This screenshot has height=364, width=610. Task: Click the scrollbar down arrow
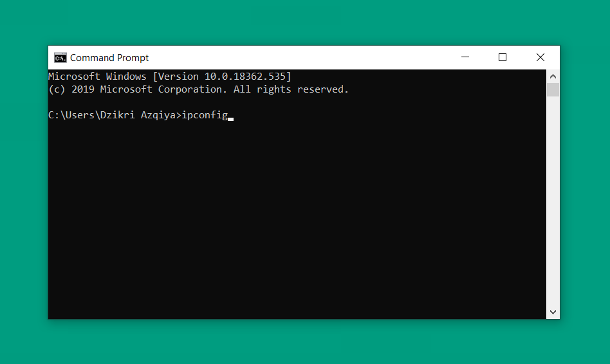pyautogui.click(x=553, y=313)
